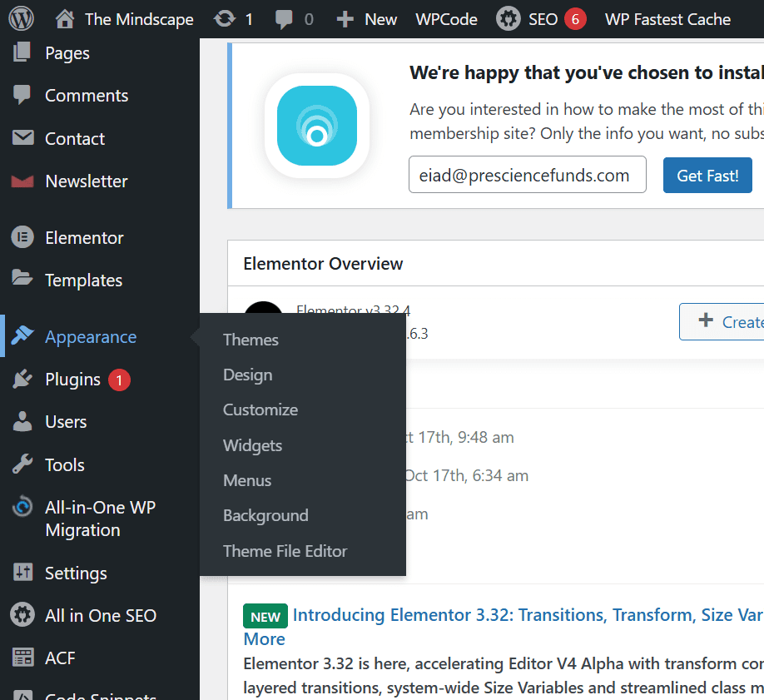The height and width of the screenshot is (700, 764).
Task: Click the SEO gear icon in admin bar
Action: point(509,18)
